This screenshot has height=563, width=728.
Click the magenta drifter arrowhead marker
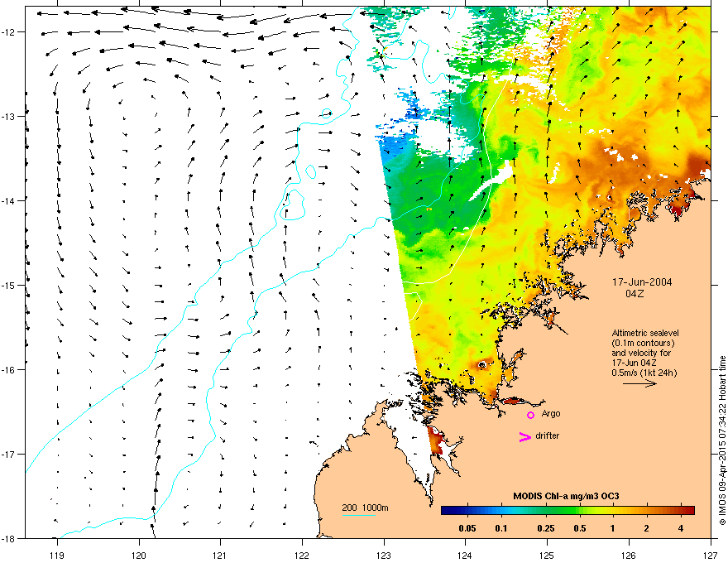(x=525, y=436)
